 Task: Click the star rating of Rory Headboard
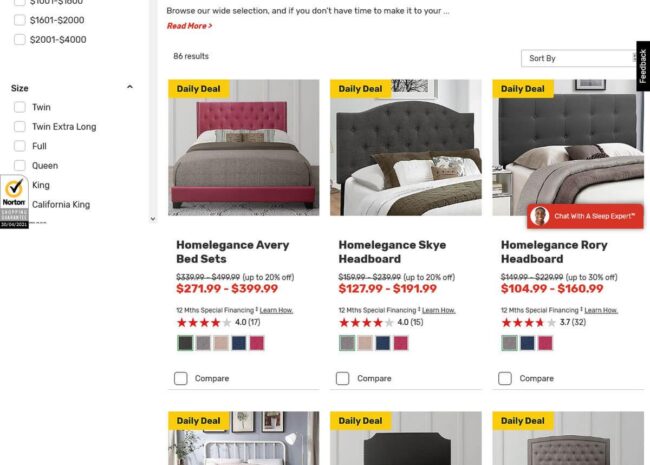[x=528, y=322]
